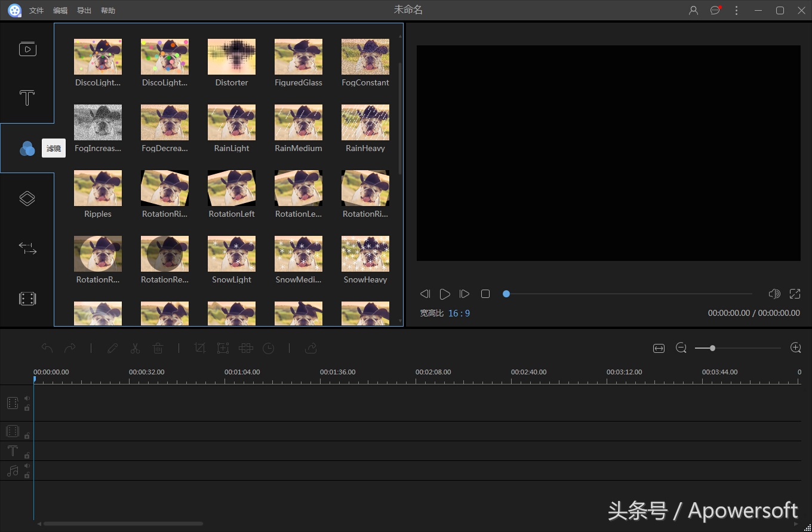Viewport: 812px width, 532px height.
Task: Click the filter list scroll-down arrow
Action: 400,321
